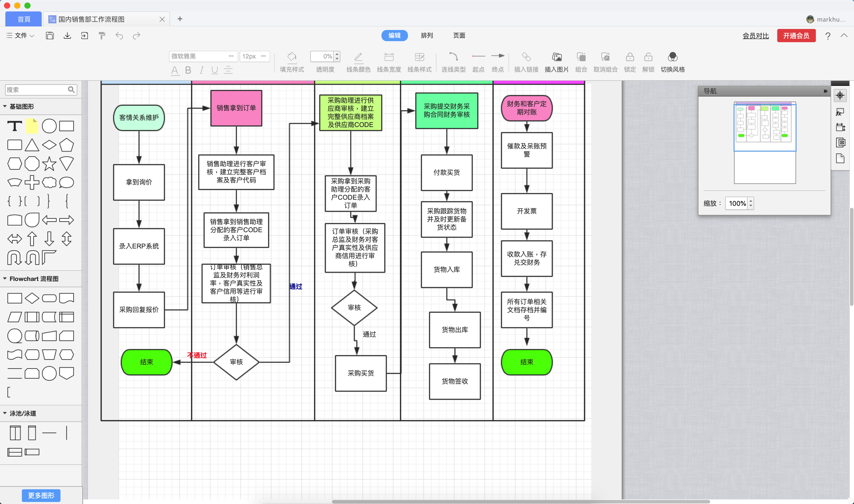Open the help question mark
This screenshot has width=854, height=504.
[x=828, y=36]
